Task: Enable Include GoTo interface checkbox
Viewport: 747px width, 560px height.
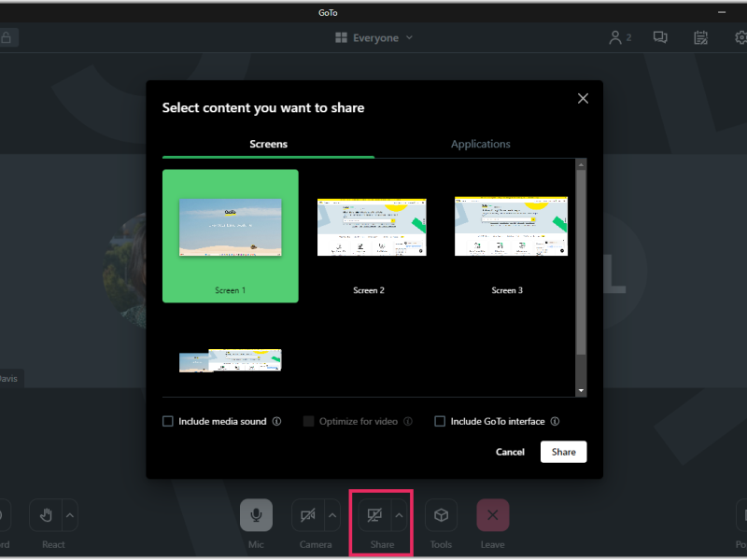Action: pyautogui.click(x=440, y=422)
